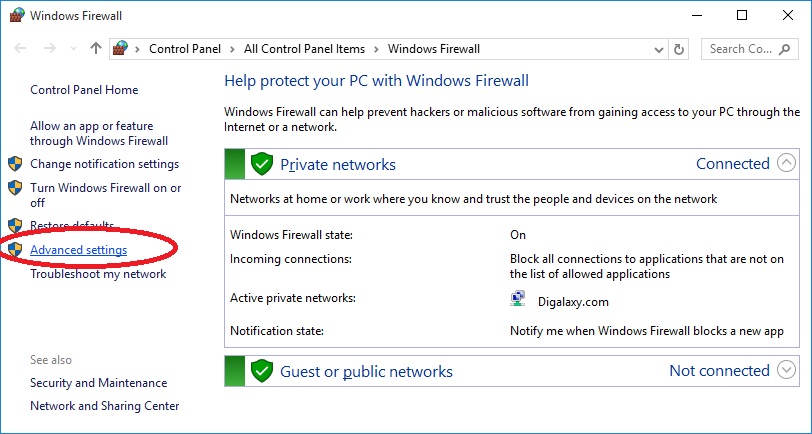Click the Up arrow navigation icon

pyautogui.click(x=96, y=48)
